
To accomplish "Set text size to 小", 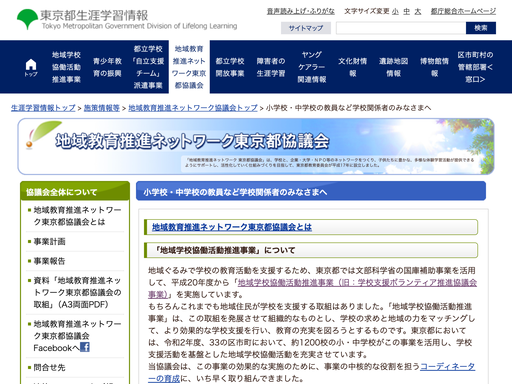I will [395, 11].
